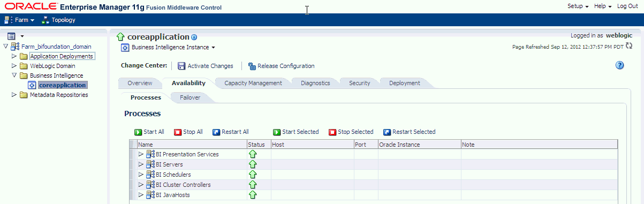Viewport: 644px width, 204px height.
Task: Click the Status column header
Action: click(x=259, y=145)
